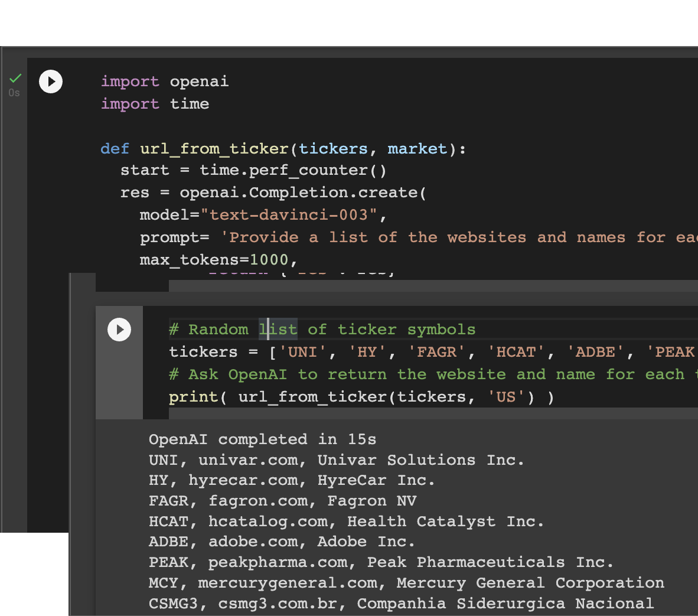Click the url_from_ticker function definition name
Viewport: 698px width, 616px height.
pyautogui.click(x=214, y=149)
